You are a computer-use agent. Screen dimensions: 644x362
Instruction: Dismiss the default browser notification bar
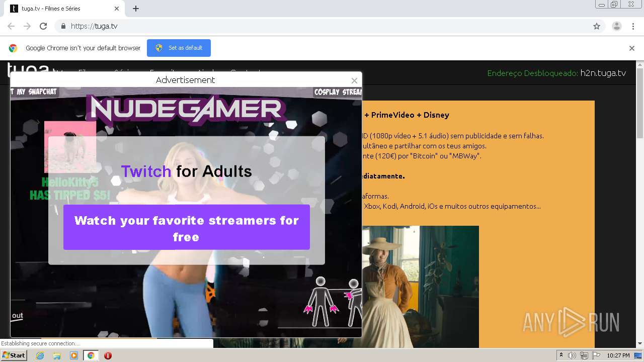[632, 48]
